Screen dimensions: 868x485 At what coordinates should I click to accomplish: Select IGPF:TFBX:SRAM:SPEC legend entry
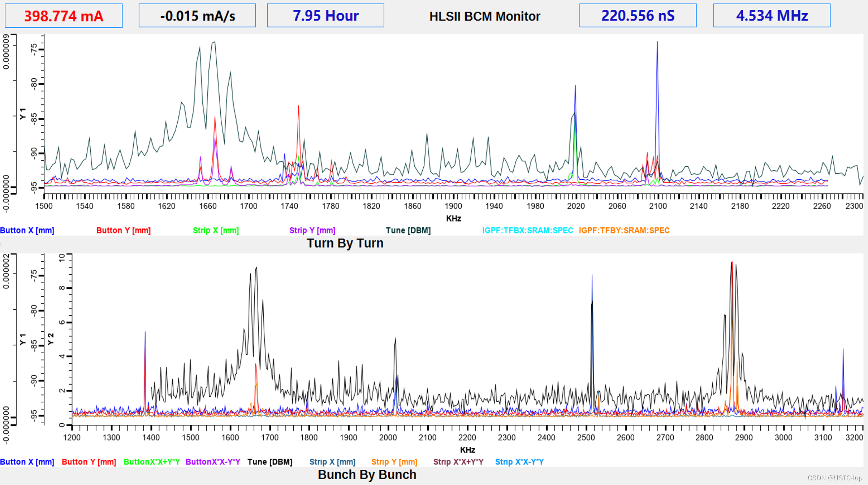527,230
